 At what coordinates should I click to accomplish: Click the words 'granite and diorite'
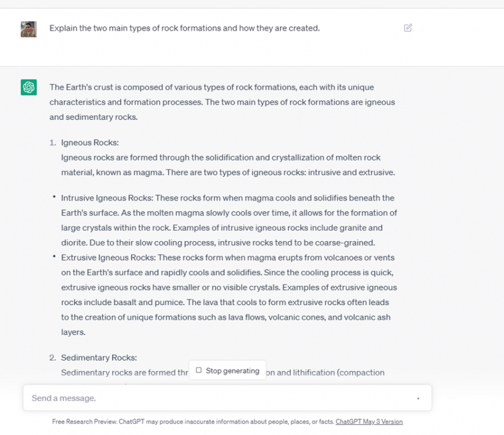[x=361, y=228]
